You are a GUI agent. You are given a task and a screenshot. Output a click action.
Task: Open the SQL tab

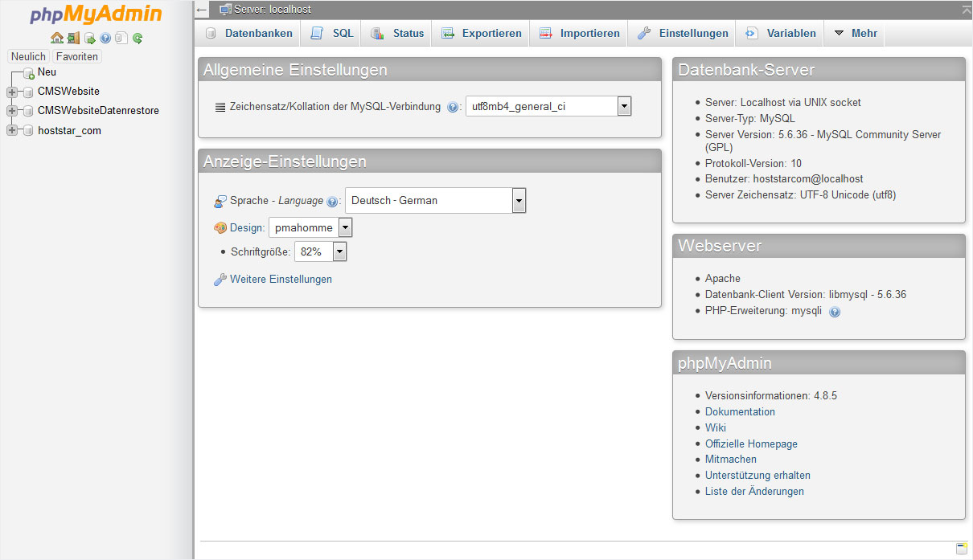click(331, 33)
